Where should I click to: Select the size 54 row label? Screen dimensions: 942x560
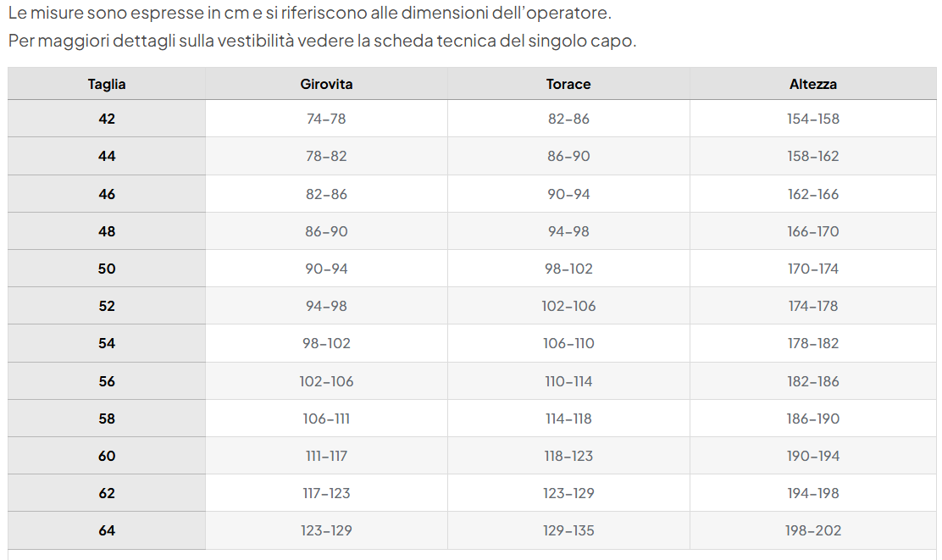(x=107, y=343)
